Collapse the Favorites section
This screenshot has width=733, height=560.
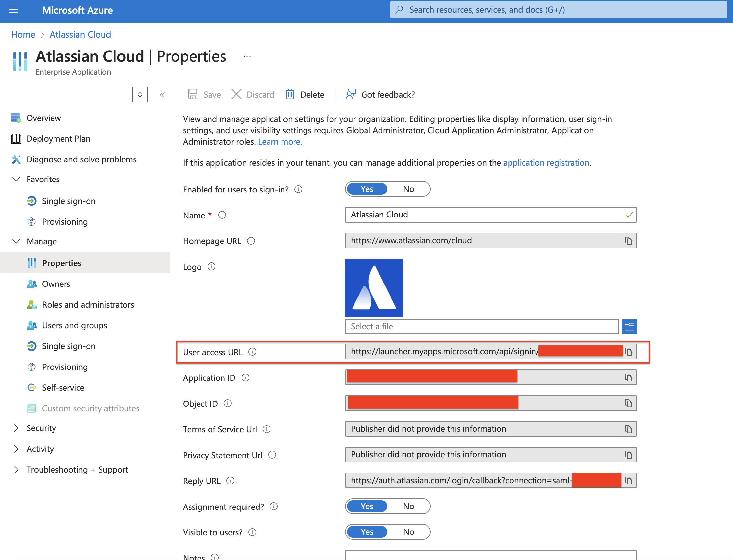coord(16,179)
